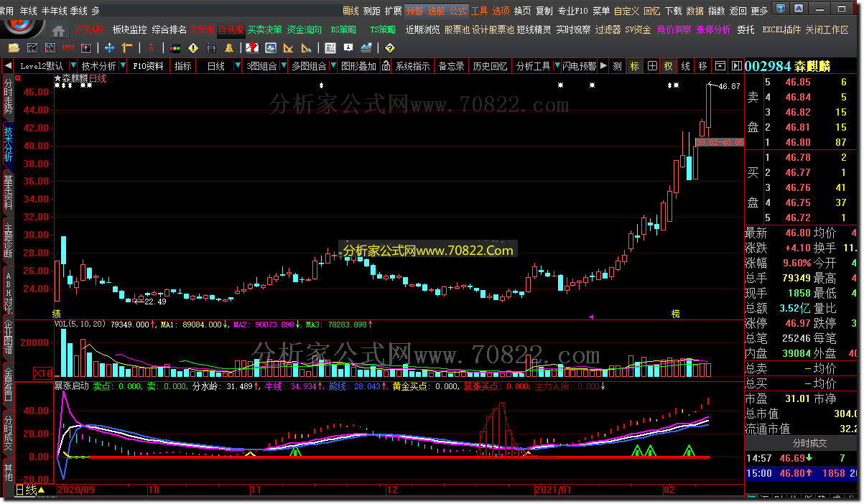Screen dimensions: 864x504
Task: Open the 多 menu after 季线
Action: [95, 11]
